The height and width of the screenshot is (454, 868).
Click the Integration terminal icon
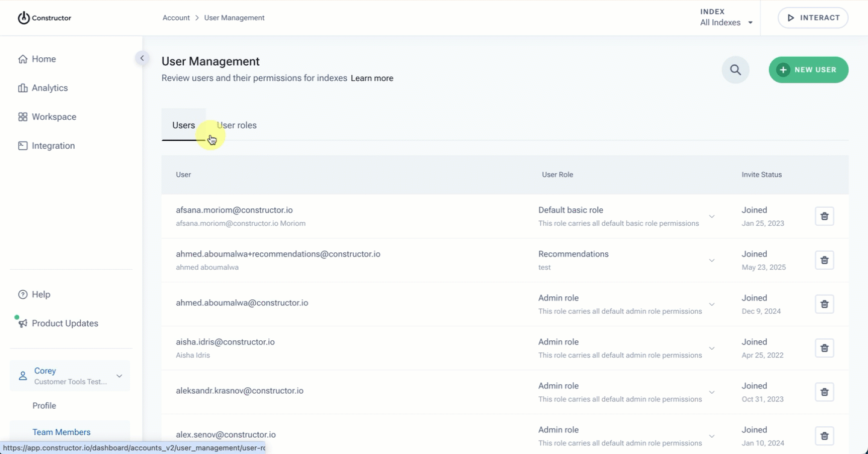pos(23,146)
